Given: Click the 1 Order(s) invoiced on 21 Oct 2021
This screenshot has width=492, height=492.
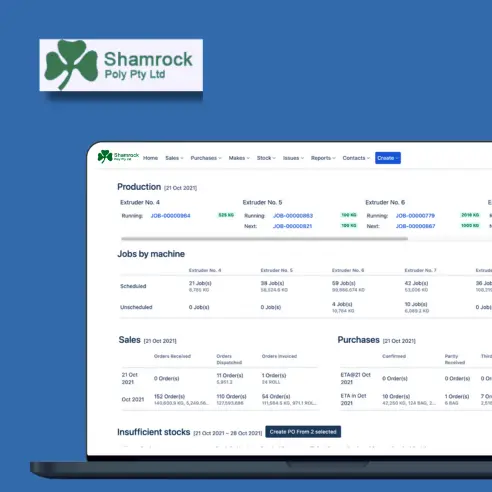Looking at the screenshot, I should 274,375.
